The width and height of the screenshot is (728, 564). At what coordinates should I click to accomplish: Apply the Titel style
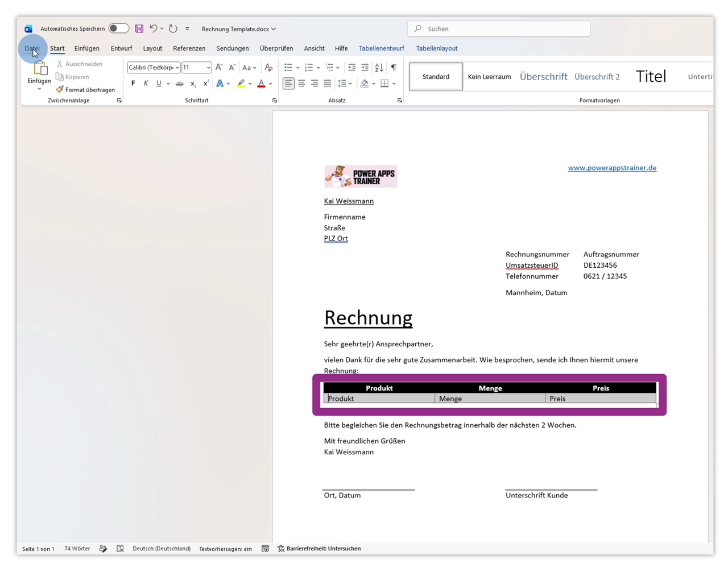651,76
